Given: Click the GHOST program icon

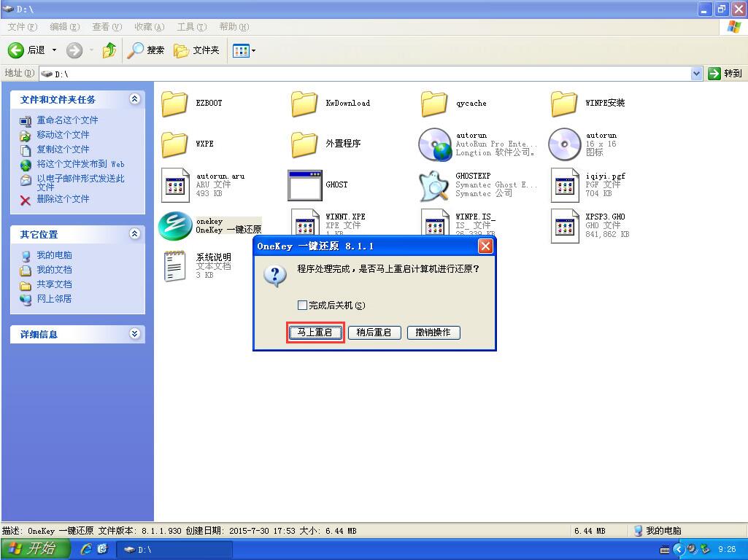Looking at the screenshot, I should point(304,185).
